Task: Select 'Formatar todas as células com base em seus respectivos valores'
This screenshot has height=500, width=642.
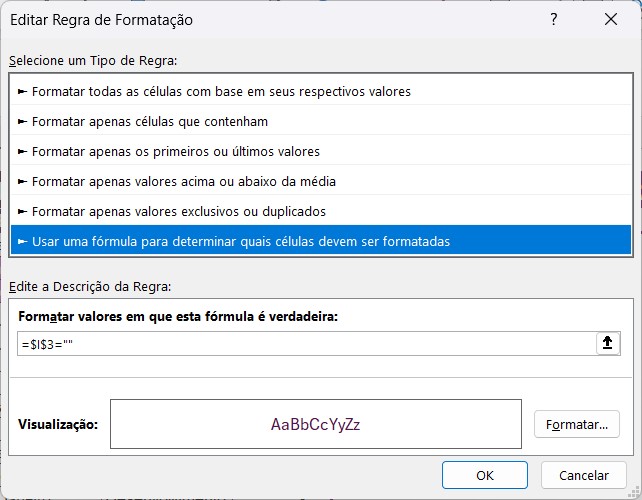Action: 221,91
